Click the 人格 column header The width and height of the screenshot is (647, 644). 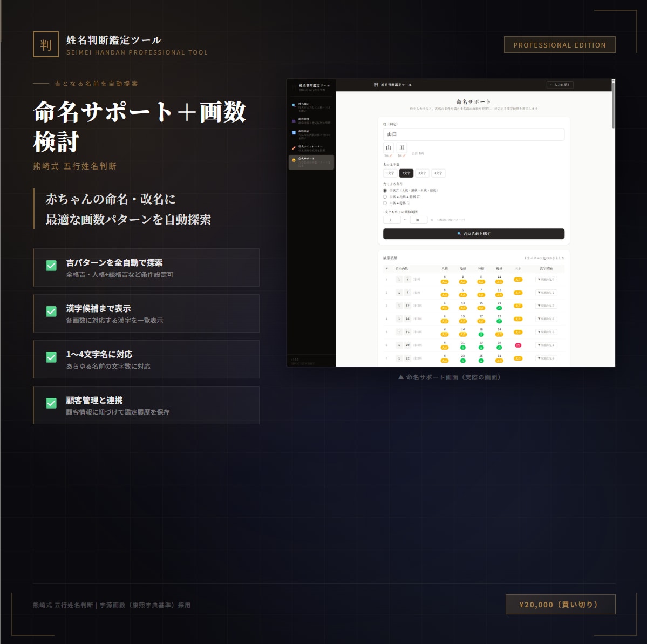point(445,268)
